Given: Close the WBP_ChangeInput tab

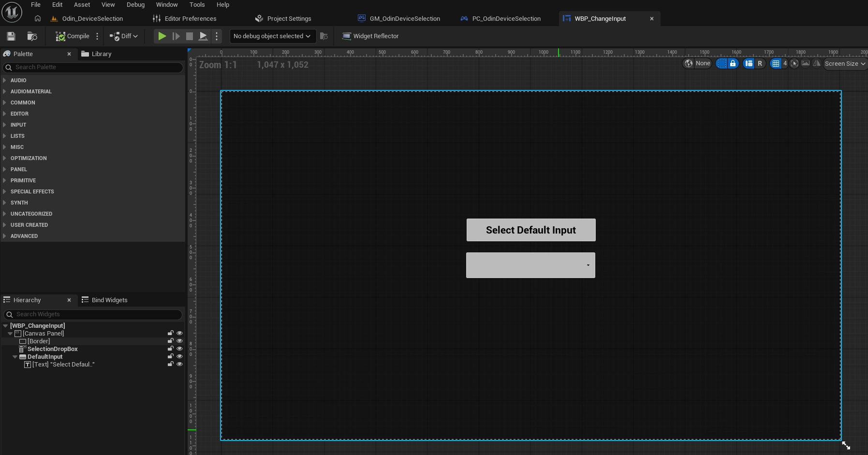Looking at the screenshot, I should point(652,18).
